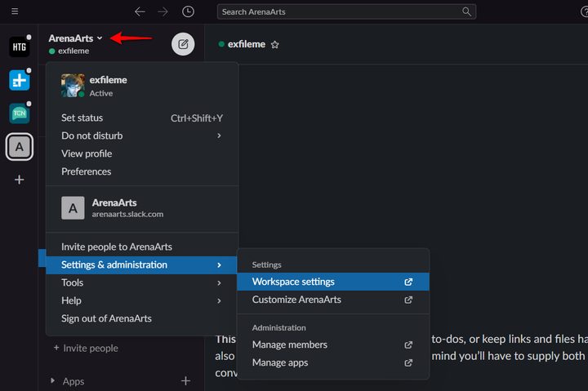This screenshot has width=588, height=391.
Task: Add a workspace with plus icon
Action: click(19, 180)
